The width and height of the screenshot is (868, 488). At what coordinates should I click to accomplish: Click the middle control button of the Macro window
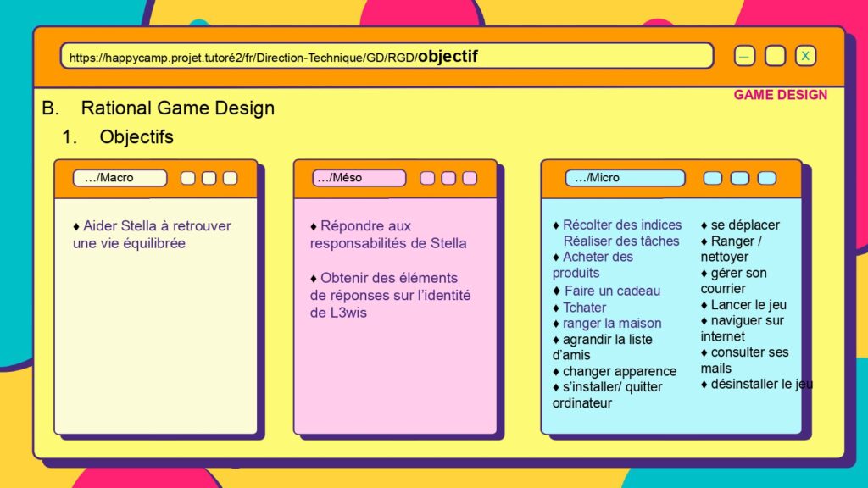(209, 178)
